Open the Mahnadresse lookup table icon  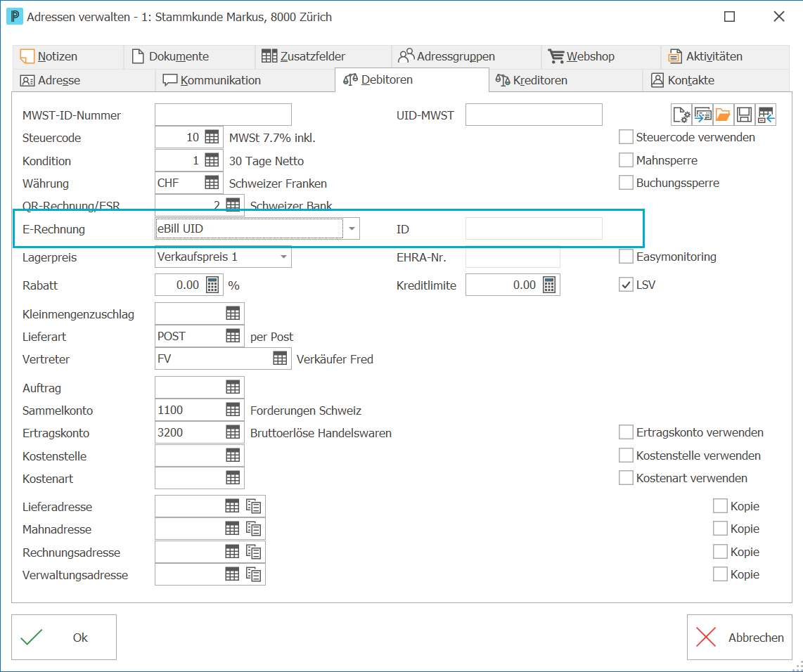(x=232, y=529)
